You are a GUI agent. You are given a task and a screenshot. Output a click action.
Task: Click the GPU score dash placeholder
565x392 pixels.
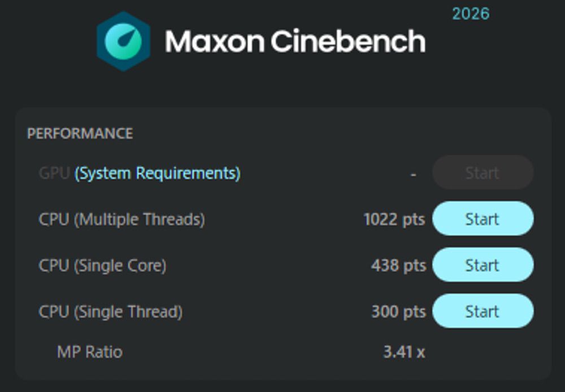point(414,175)
